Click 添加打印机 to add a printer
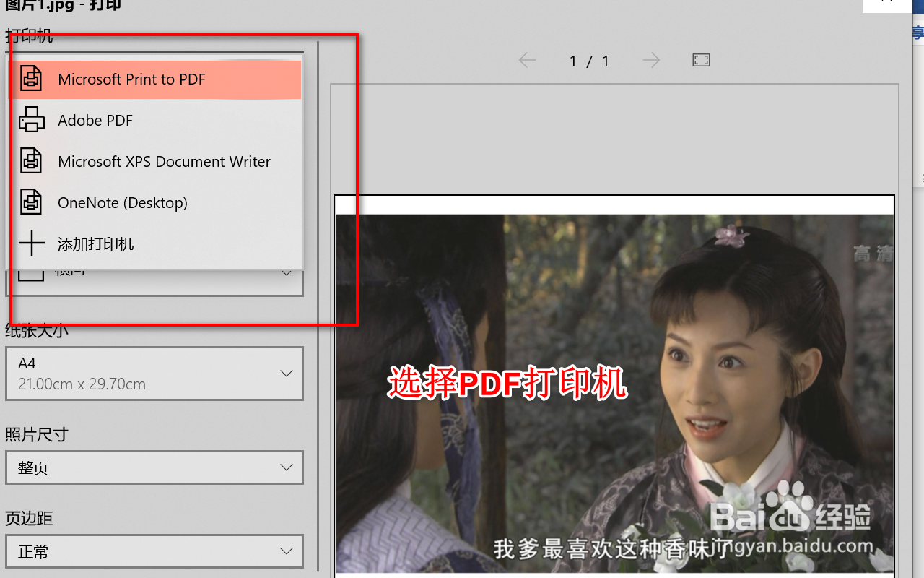The height and width of the screenshot is (578, 924). coord(155,244)
